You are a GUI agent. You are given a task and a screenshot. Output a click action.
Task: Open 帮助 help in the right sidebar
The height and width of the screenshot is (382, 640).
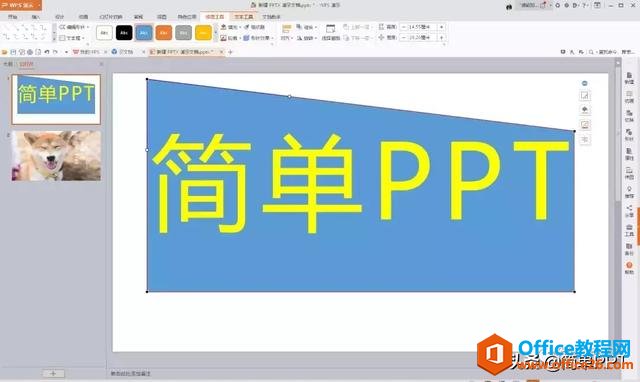pos(629,268)
